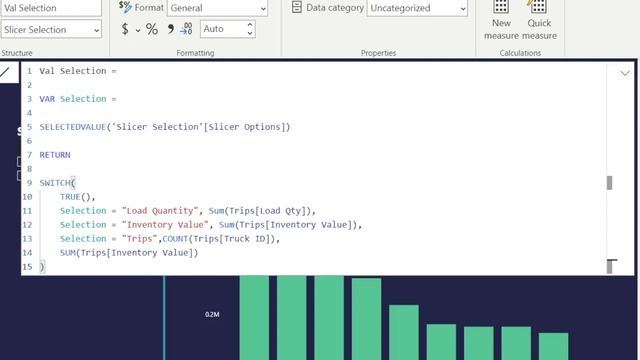Click the decimal places icon
This screenshot has width=640, height=360.
[x=186, y=29]
